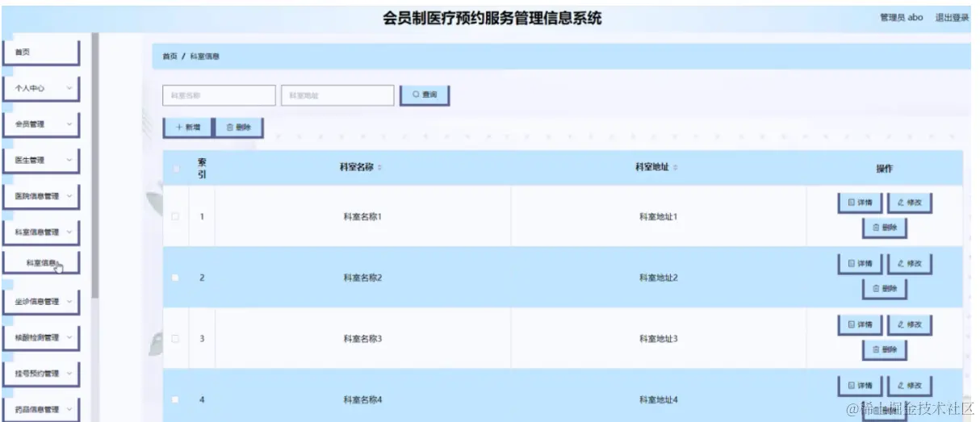This screenshot has width=980, height=422.
Task: Click 修改 for row 科室名称1
Action: pyautogui.click(x=910, y=203)
